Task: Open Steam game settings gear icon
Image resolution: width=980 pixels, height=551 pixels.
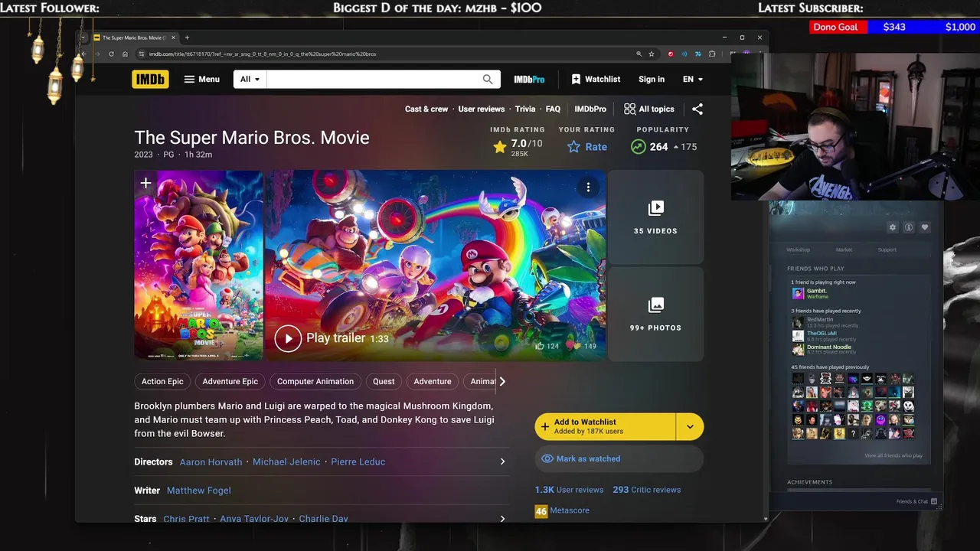Action: (892, 227)
